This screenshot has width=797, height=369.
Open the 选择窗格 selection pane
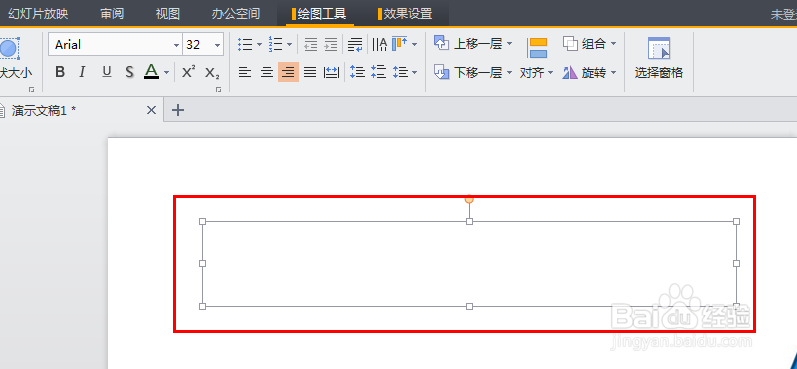[x=659, y=58]
